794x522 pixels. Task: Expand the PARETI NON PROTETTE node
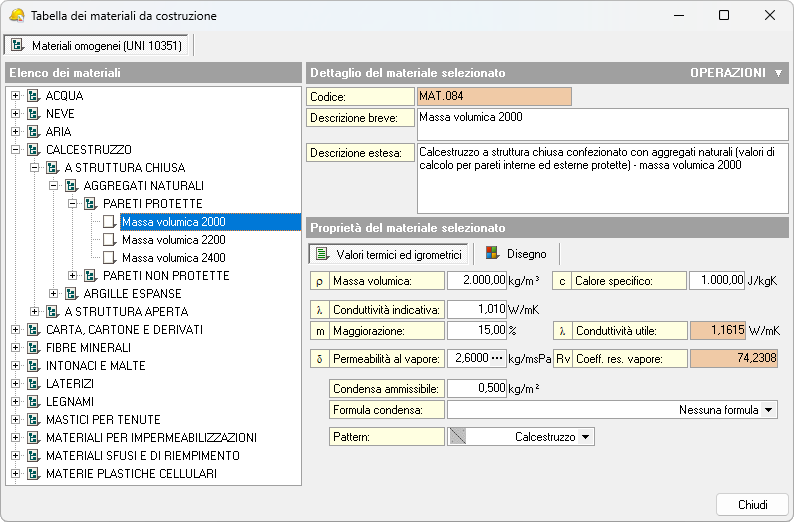[x=72, y=276]
